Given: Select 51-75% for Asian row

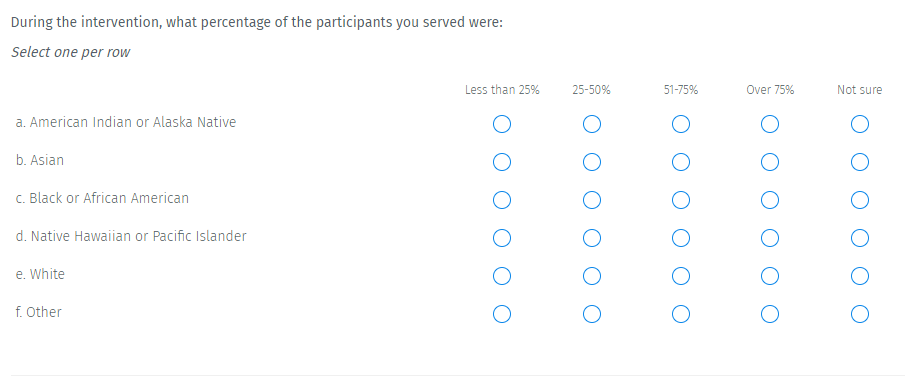Looking at the screenshot, I should click(681, 162).
